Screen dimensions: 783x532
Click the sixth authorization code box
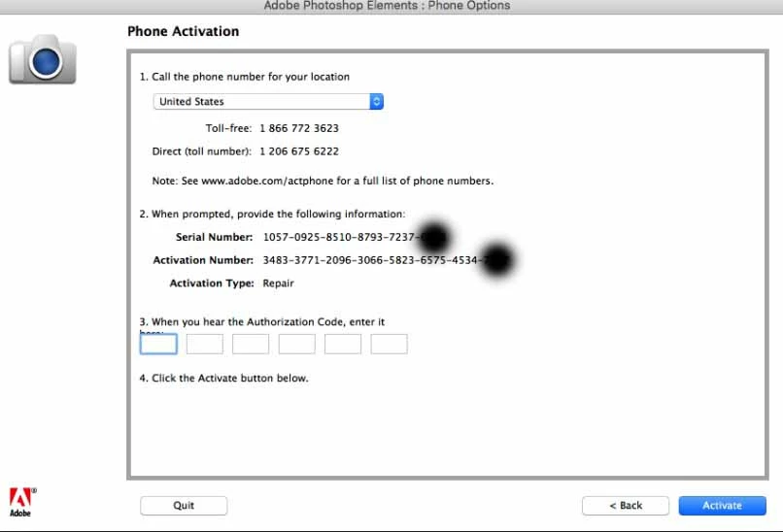[x=389, y=344]
